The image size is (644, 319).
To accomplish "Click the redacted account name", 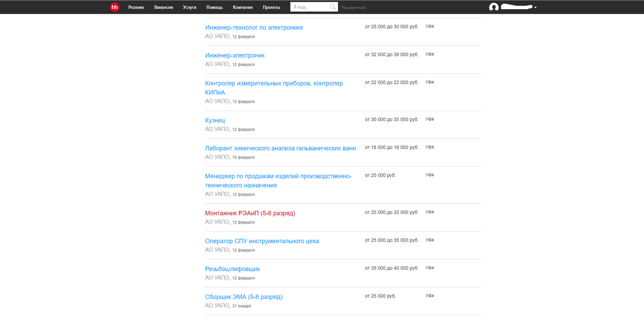I will (517, 7).
